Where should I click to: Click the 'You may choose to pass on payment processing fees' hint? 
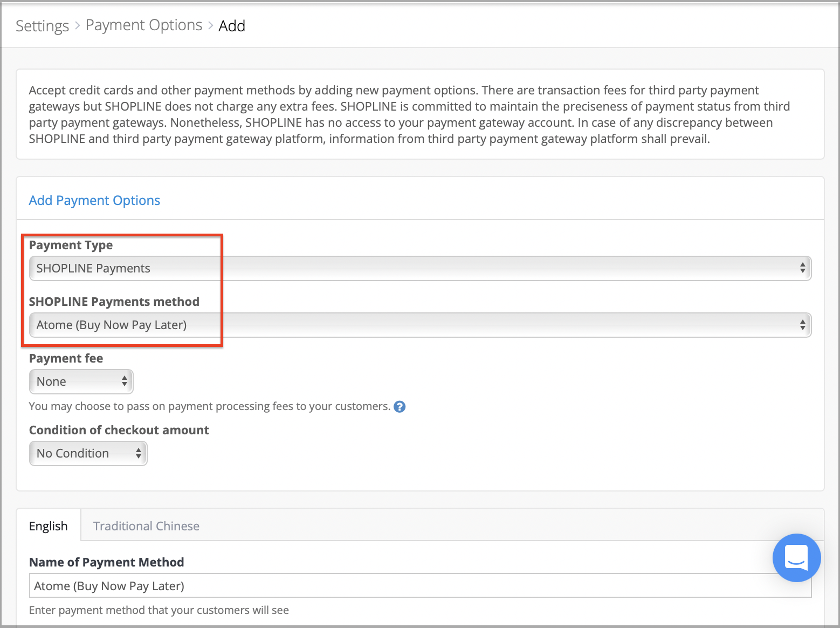point(210,406)
